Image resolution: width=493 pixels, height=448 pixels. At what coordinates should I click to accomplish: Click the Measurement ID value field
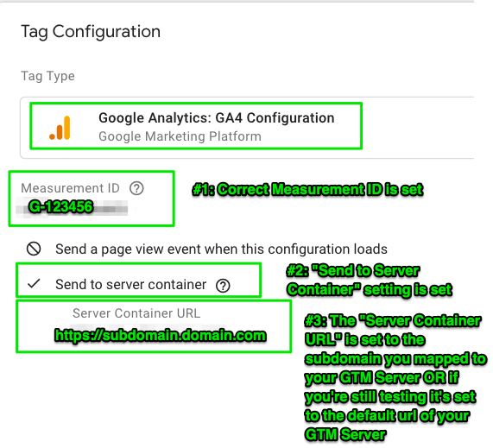[73, 207]
